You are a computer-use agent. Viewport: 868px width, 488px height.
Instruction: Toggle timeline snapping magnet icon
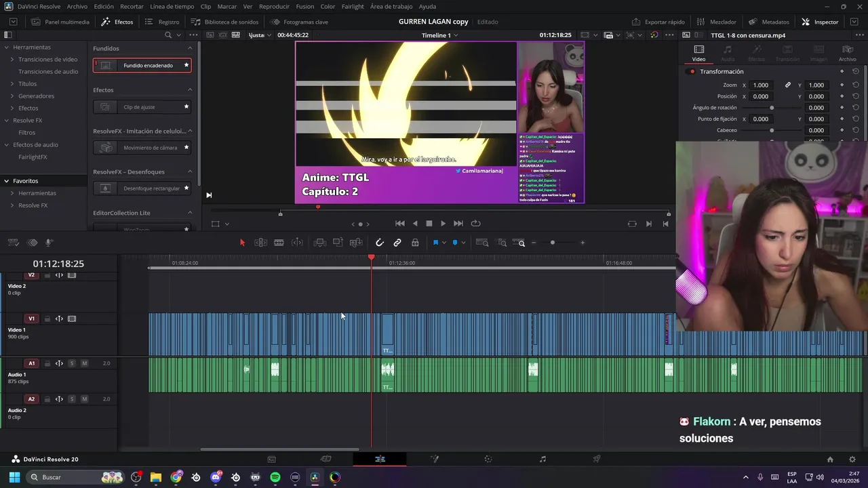380,243
